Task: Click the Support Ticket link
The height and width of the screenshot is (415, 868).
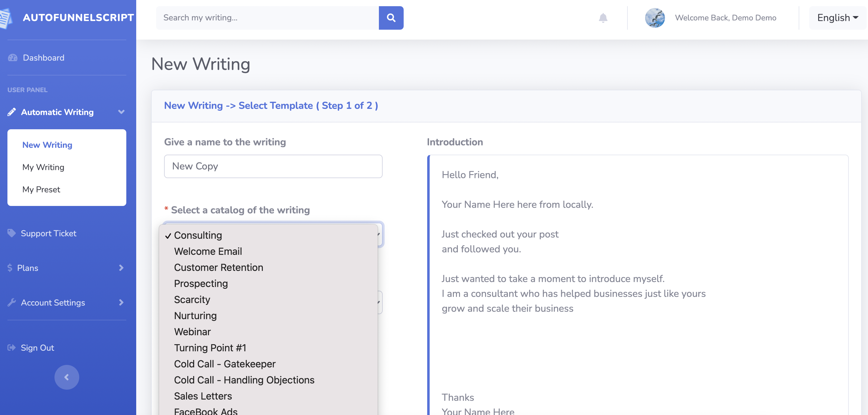Action: click(x=49, y=233)
